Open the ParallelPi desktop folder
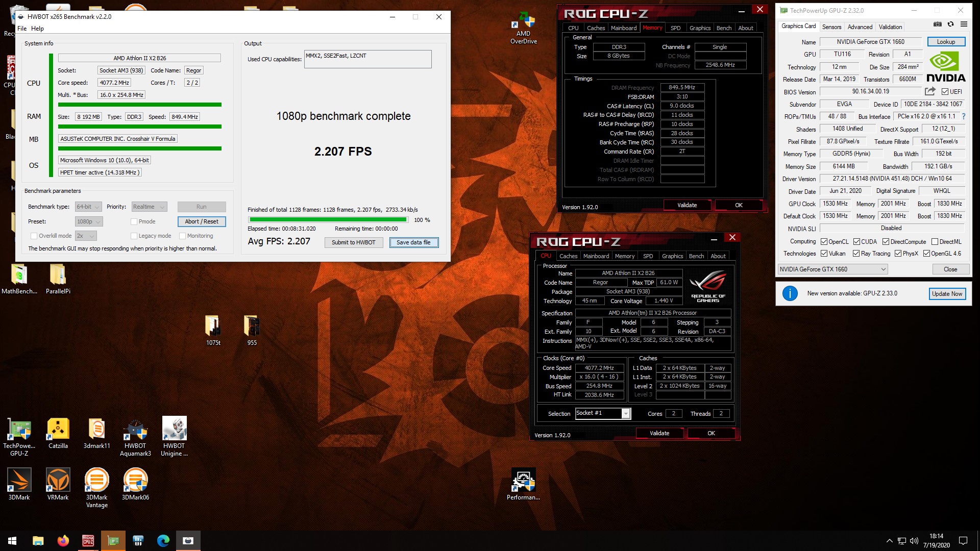This screenshot has width=980, height=551. (58, 280)
